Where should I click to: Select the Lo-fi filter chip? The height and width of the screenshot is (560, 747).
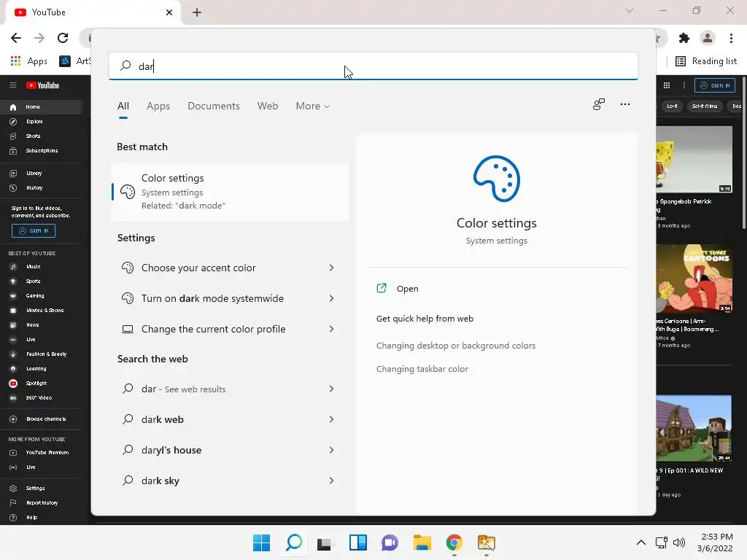point(672,106)
